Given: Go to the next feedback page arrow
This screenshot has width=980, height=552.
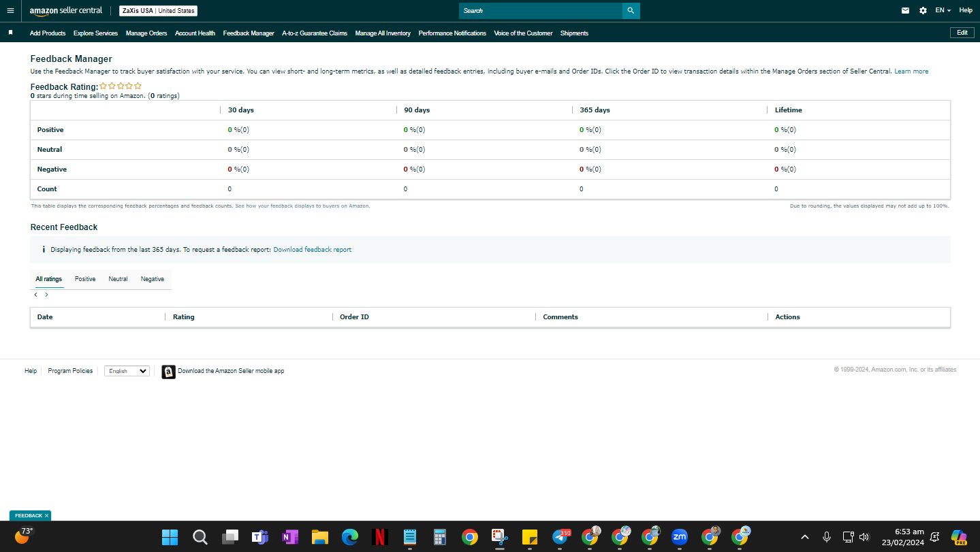Looking at the screenshot, I should (46, 295).
